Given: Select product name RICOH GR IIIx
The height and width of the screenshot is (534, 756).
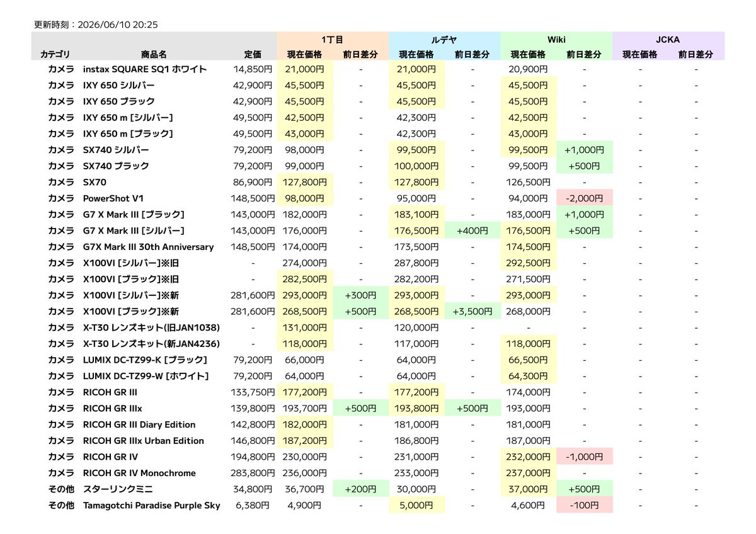Looking at the screenshot, I should [x=113, y=408].
